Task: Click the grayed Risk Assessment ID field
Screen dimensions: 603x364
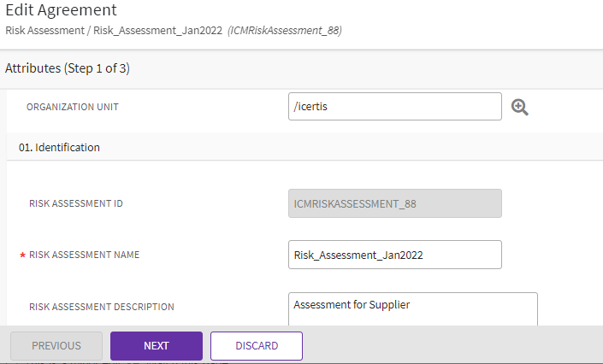Action: point(395,203)
